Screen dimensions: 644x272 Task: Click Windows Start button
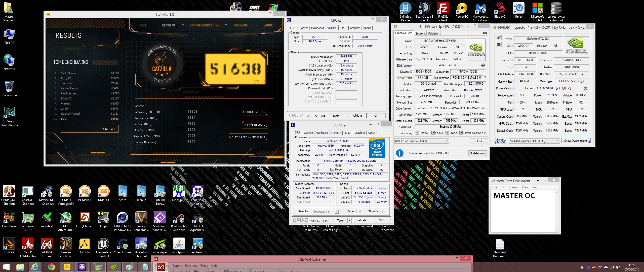(x=6, y=267)
